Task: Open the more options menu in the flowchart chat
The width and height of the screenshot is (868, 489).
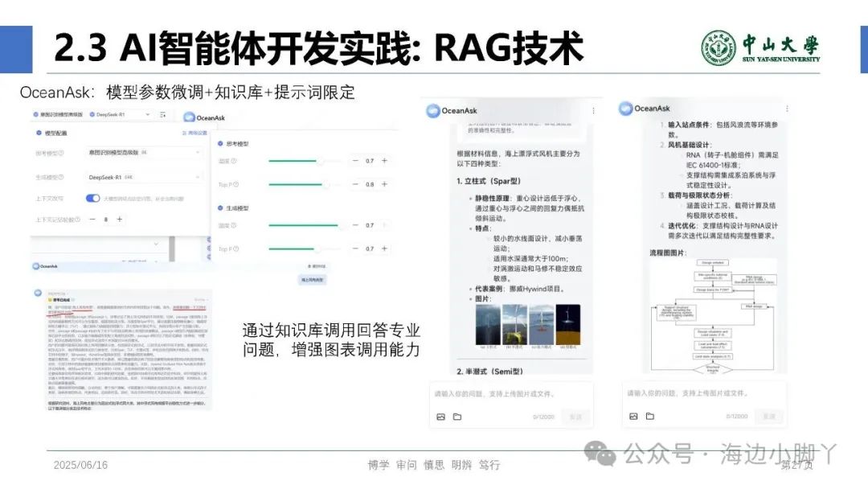Action: coord(787,109)
